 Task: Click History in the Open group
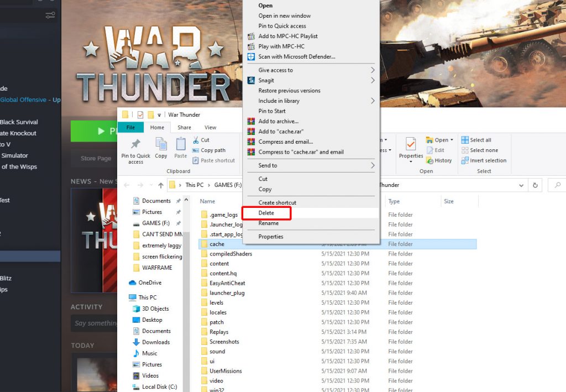(x=439, y=161)
